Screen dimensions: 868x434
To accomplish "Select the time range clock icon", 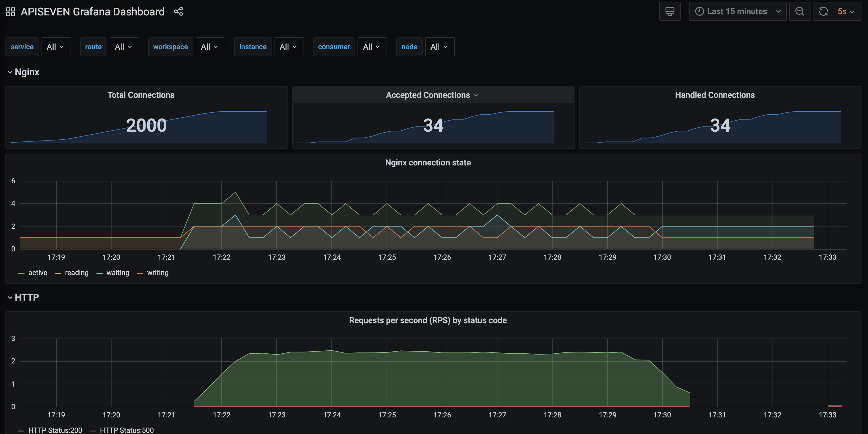I will click(700, 10).
